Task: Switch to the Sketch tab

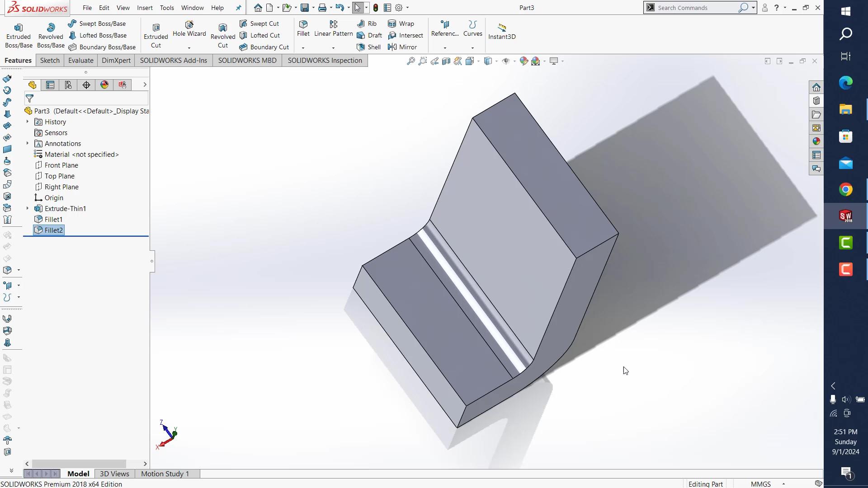Action: pyautogui.click(x=50, y=61)
